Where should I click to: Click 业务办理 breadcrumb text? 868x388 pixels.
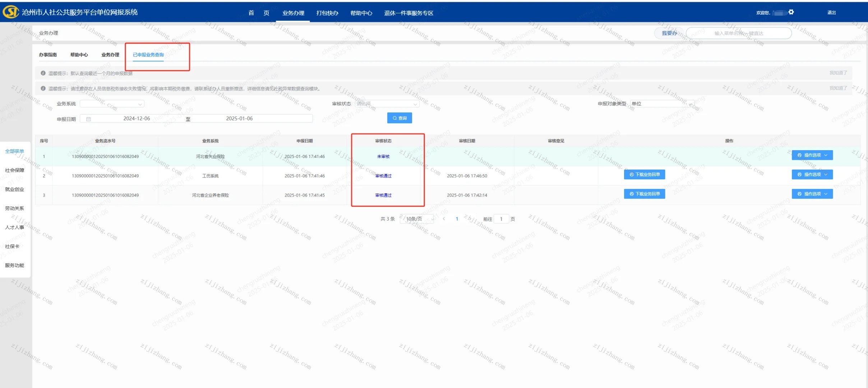click(49, 33)
